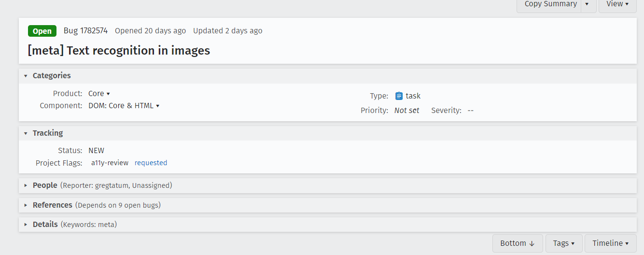Click the task type clipboard icon
The width and height of the screenshot is (644, 255).
tap(399, 96)
